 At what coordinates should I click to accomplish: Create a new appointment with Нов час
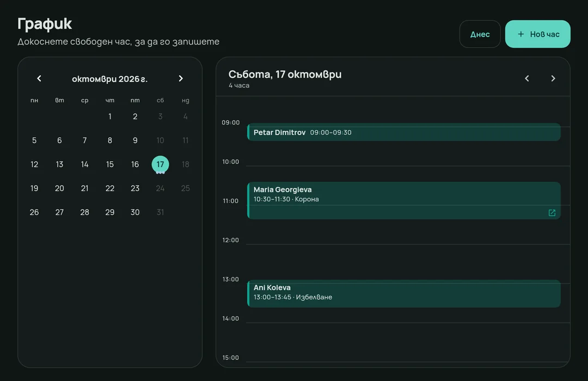538,34
